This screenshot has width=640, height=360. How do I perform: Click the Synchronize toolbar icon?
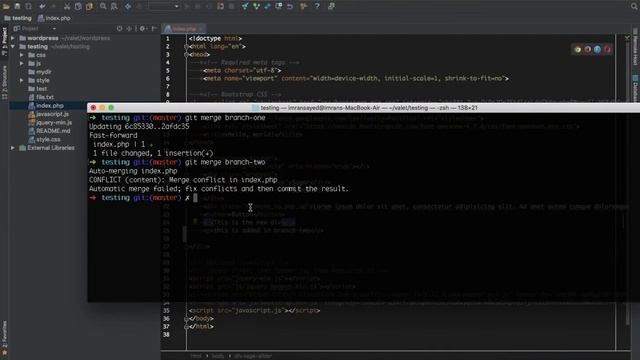click(x=28, y=6)
